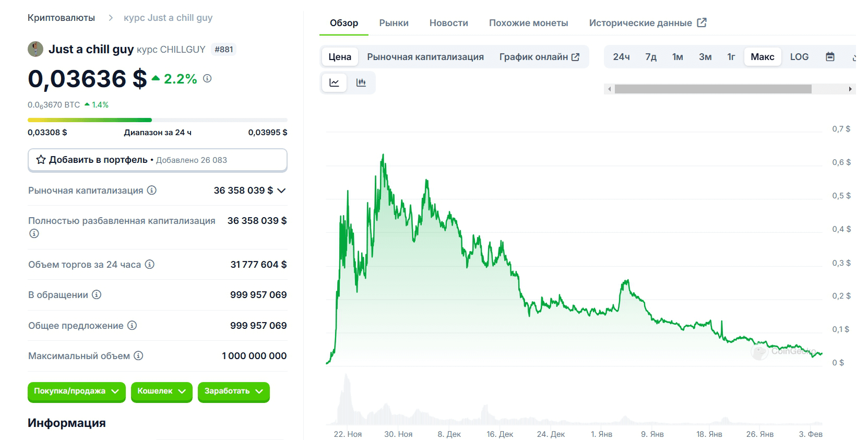Click the info icon beside В обращении
The height and width of the screenshot is (440, 868).
(97, 294)
